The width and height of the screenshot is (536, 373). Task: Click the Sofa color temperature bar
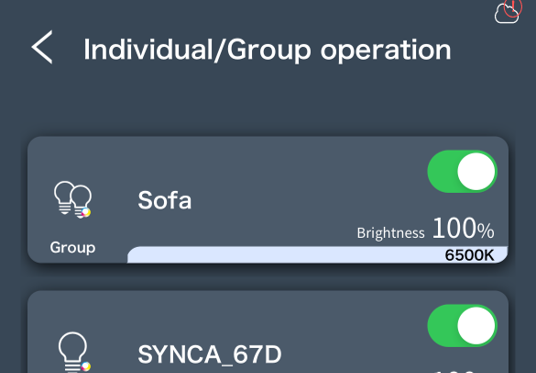pyautogui.click(x=318, y=255)
